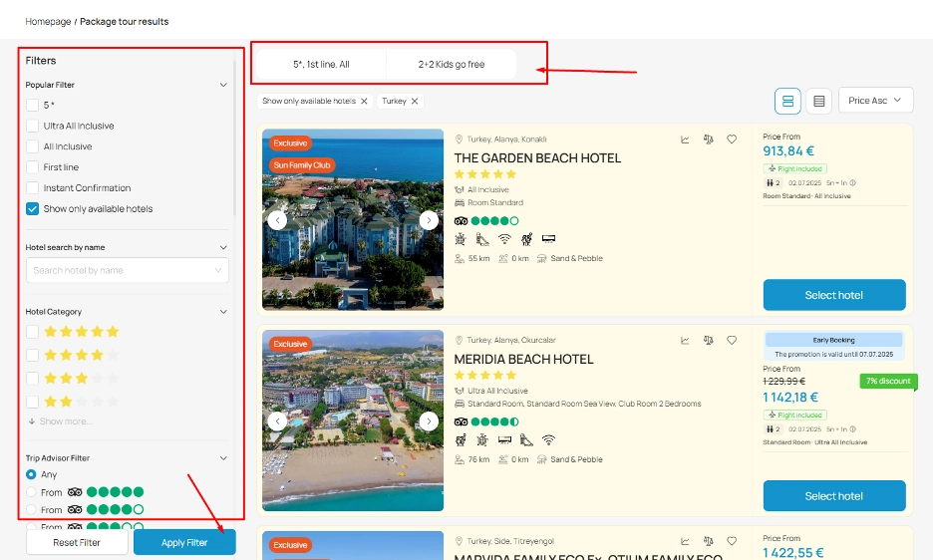
Task: Tick the First line checkbox
Action: click(33, 167)
